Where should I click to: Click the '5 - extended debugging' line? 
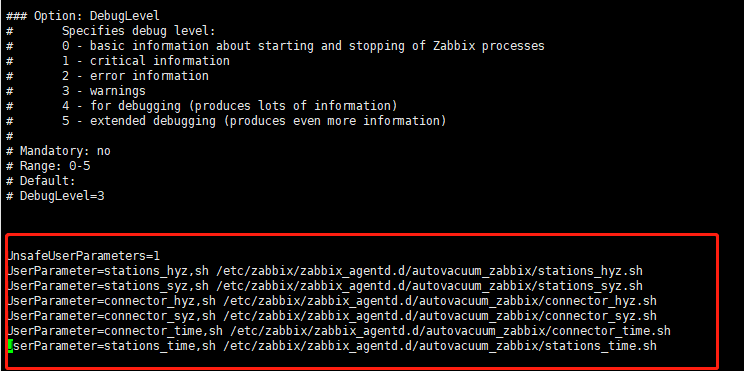point(254,121)
